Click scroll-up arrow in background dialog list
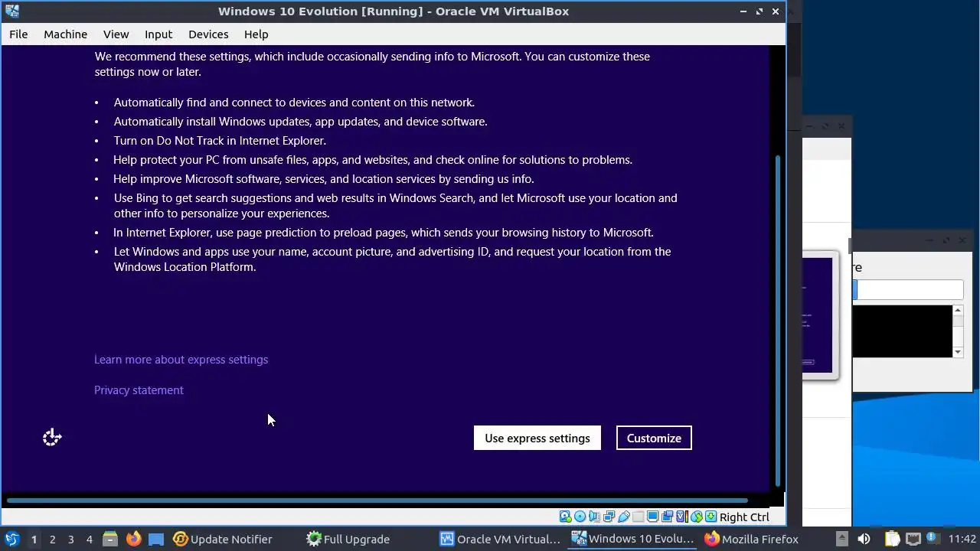Viewport: 980px width, 551px height. click(x=958, y=310)
